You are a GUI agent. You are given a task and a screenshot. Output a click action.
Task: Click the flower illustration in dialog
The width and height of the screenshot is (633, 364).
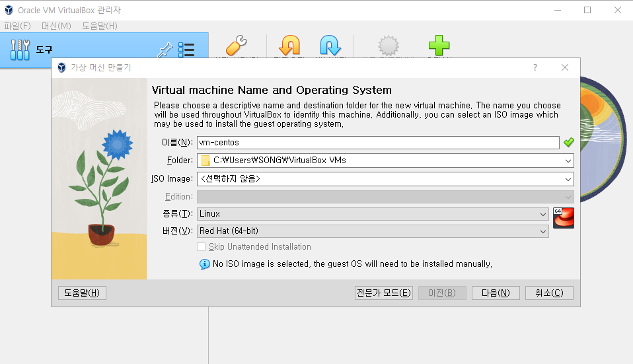tap(99, 179)
